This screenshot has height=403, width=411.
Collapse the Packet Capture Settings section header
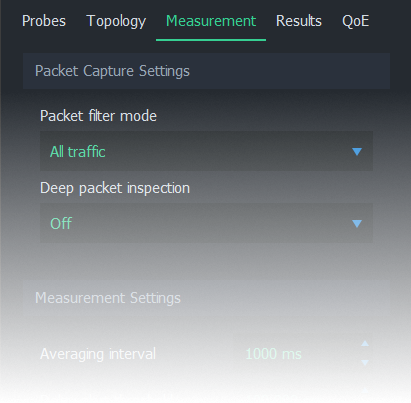[206, 71]
